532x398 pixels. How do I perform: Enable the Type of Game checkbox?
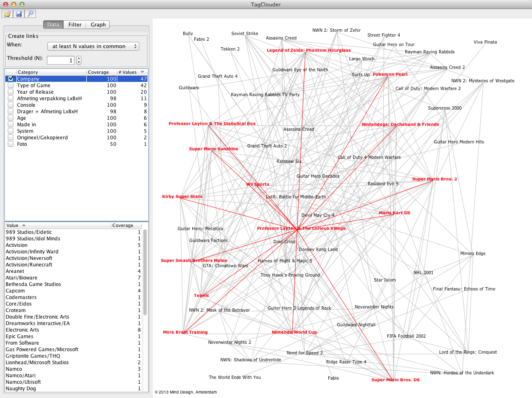pos(11,86)
